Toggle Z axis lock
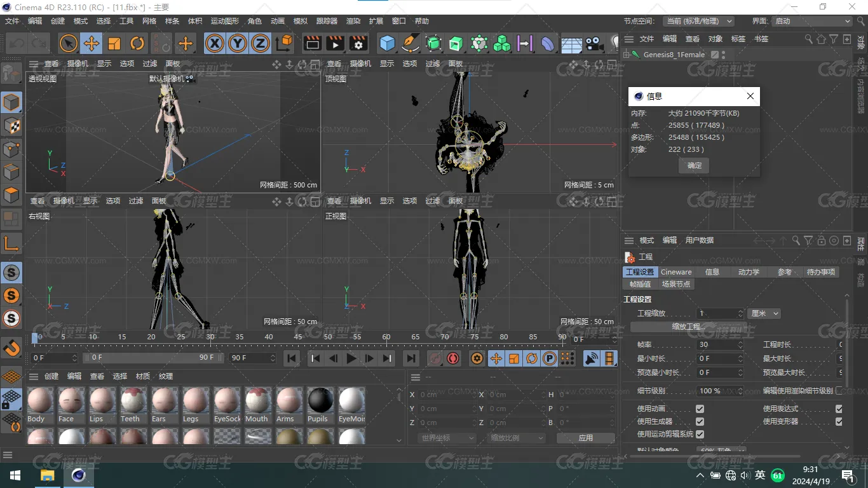 click(x=260, y=43)
